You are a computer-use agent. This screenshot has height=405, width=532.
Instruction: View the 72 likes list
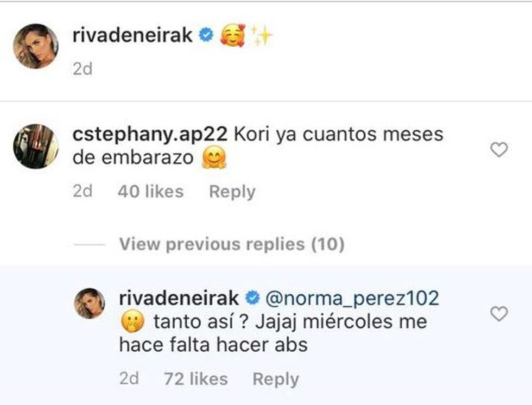195,379
